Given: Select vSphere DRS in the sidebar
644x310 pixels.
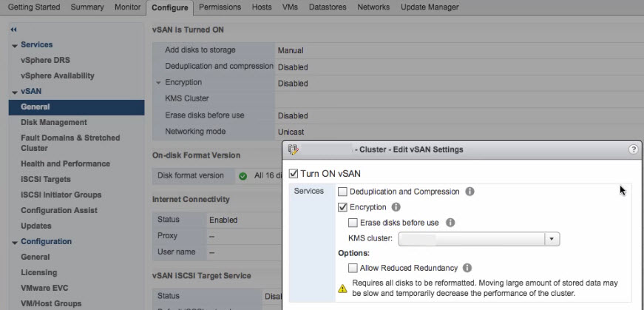Looking at the screenshot, I should coord(45,60).
